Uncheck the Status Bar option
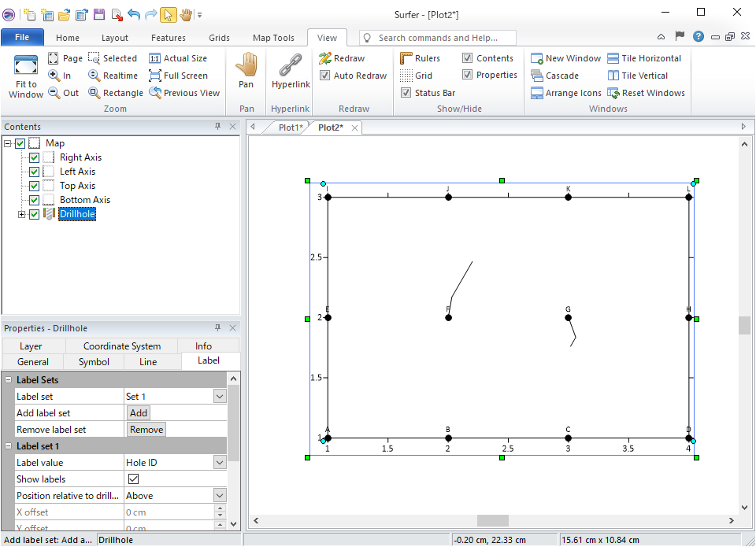 tap(406, 93)
